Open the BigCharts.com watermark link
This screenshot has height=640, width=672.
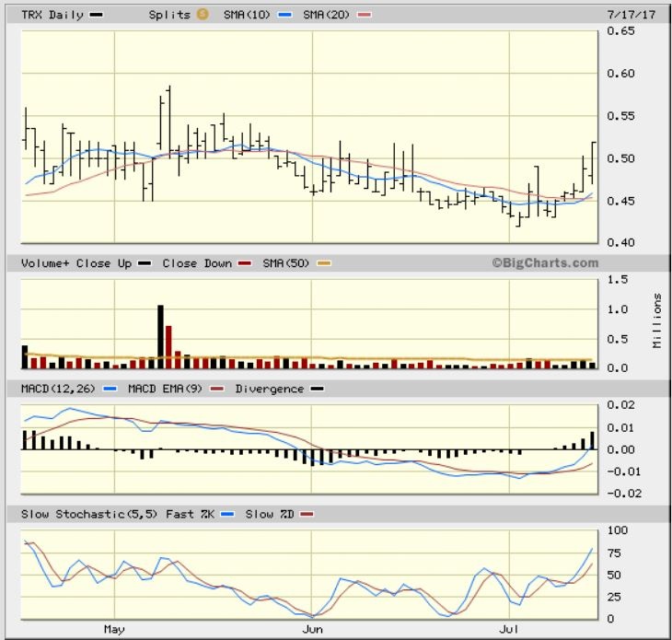(x=544, y=263)
